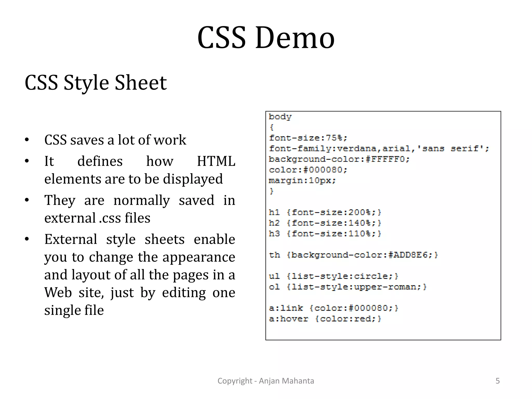Click the 'ol {list-style:upper-roman;}' code line
The image size is (532, 399).
coord(348,287)
